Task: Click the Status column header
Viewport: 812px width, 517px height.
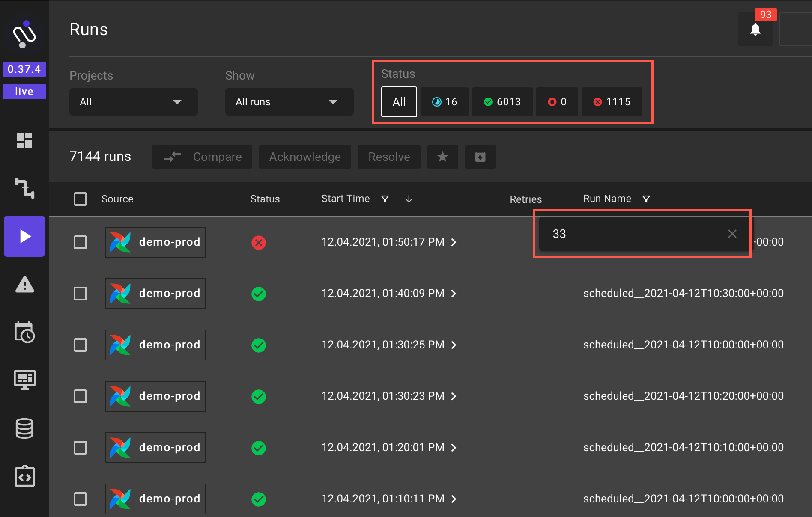Action: [265, 199]
